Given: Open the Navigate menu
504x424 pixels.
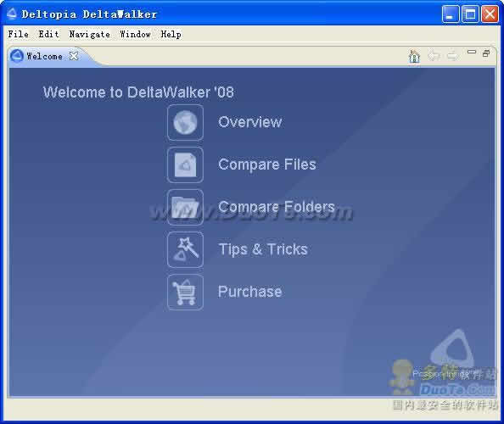Looking at the screenshot, I should coord(89,35).
